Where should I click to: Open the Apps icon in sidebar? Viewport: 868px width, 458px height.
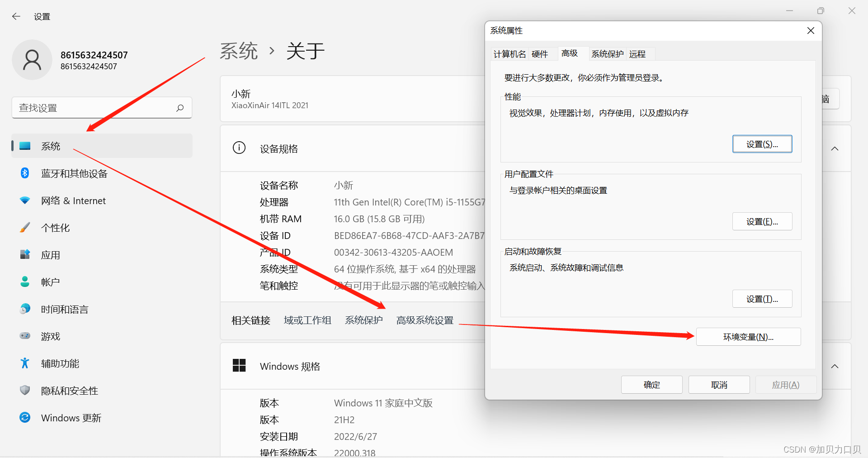[25, 254]
